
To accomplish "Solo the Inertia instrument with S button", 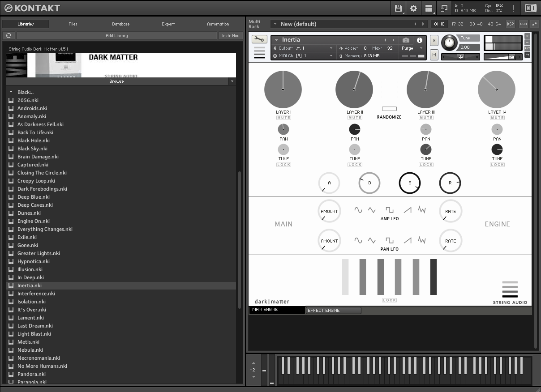I will [x=434, y=41].
